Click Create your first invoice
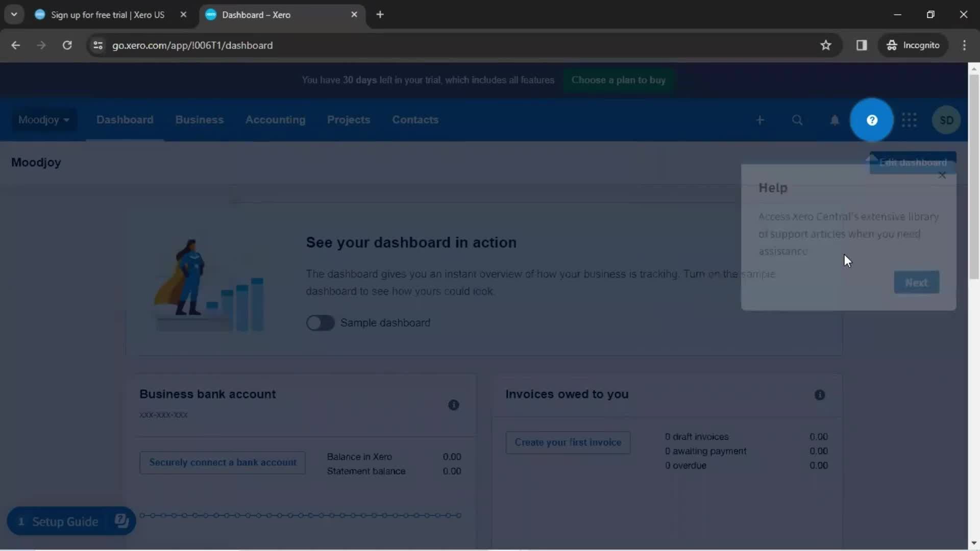Viewport: 980px width, 551px height. (x=568, y=442)
